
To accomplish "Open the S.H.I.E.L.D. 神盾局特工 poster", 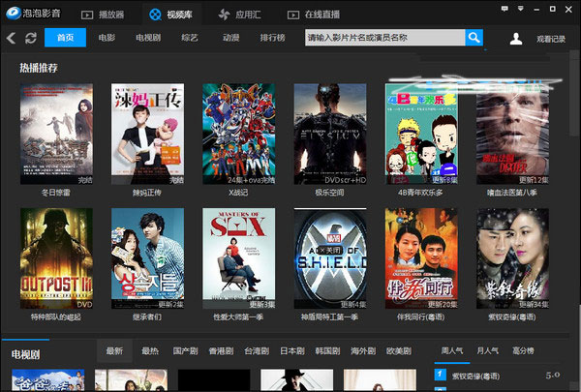I will click(x=330, y=258).
